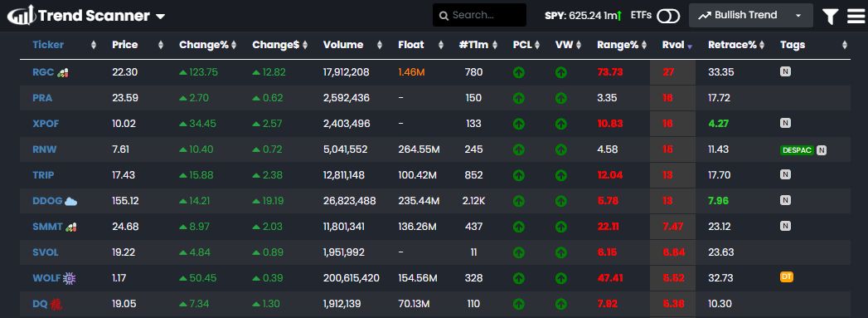Click the chip icon beside WOLF
The width and height of the screenshot is (868, 318).
pos(69,278)
